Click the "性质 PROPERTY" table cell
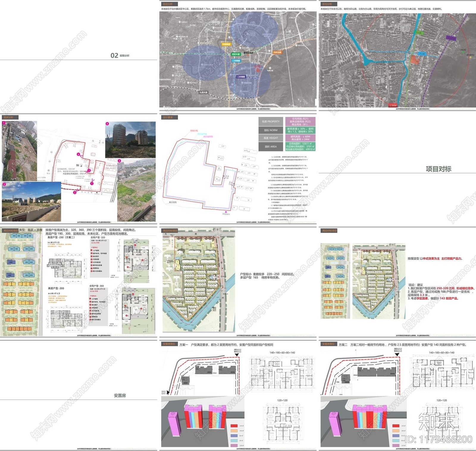Screen dimensions: 476x451 (271, 122)
